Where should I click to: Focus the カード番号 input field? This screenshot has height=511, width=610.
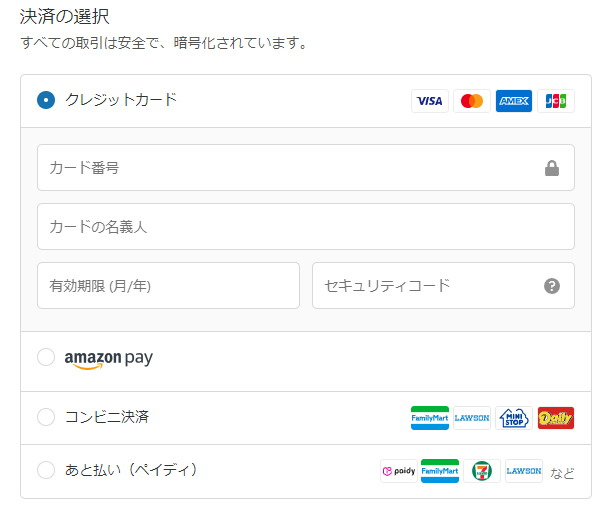click(x=306, y=168)
